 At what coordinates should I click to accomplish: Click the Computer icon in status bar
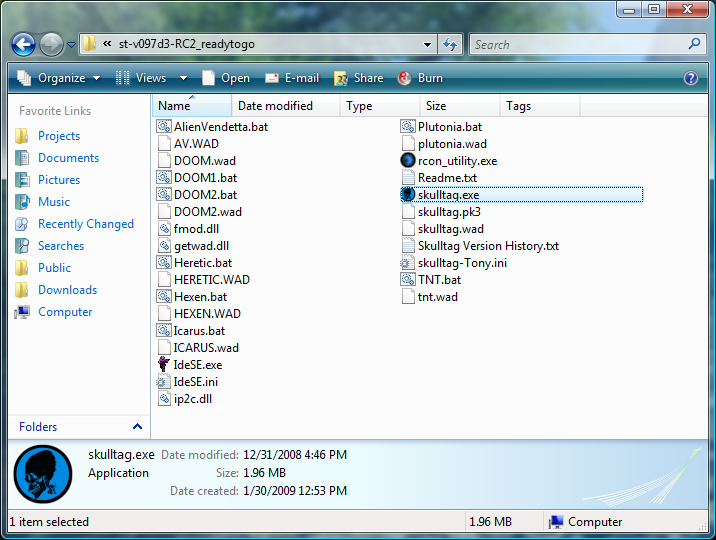556,522
